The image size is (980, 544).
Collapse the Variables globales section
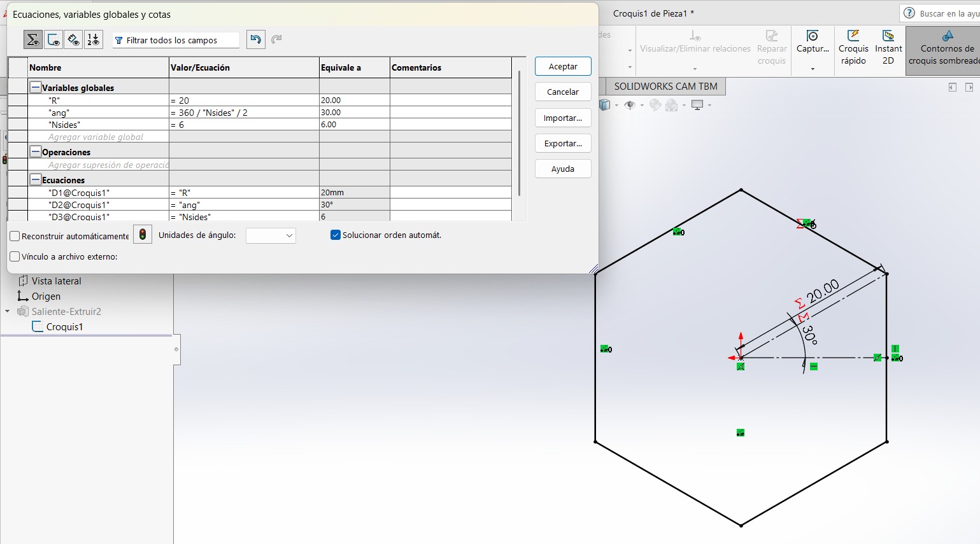tap(36, 87)
